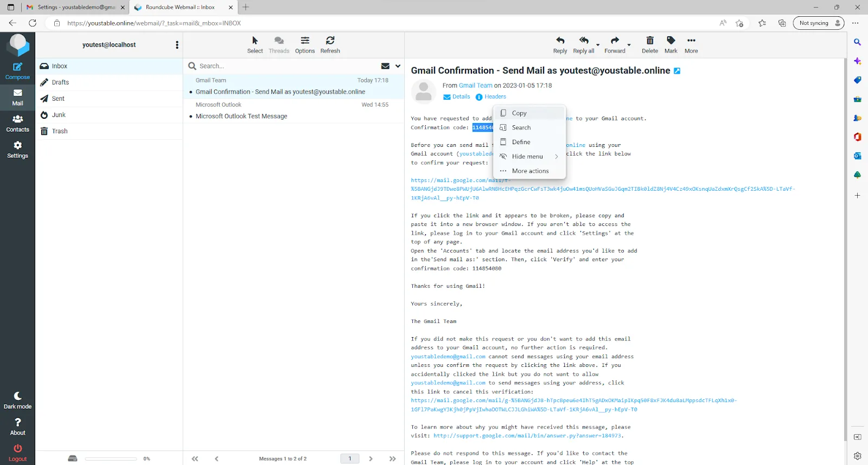Open More actions in context menu
Image resolution: width=868 pixels, height=465 pixels.
point(529,171)
